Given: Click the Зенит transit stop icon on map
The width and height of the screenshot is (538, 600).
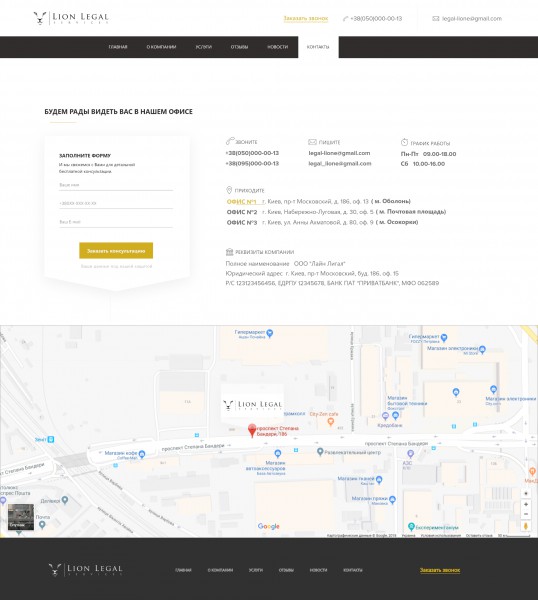Looking at the screenshot, I should [51, 439].
